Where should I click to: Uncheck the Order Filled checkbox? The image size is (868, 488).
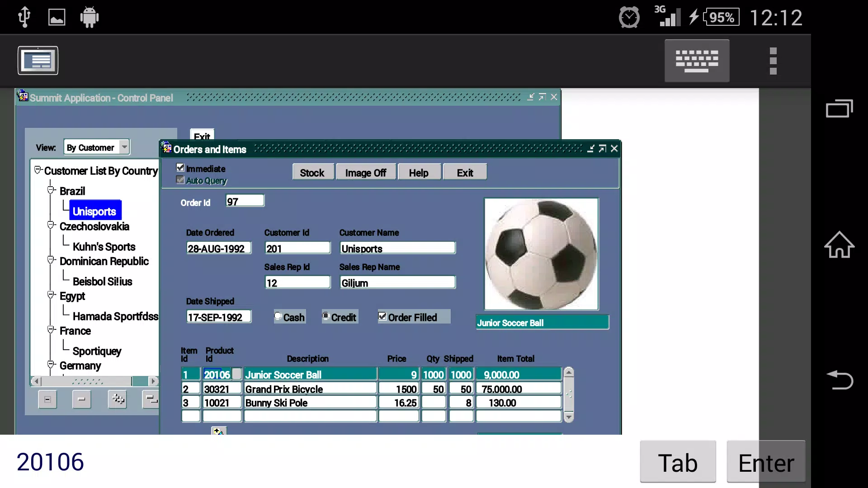click(382, 316)
